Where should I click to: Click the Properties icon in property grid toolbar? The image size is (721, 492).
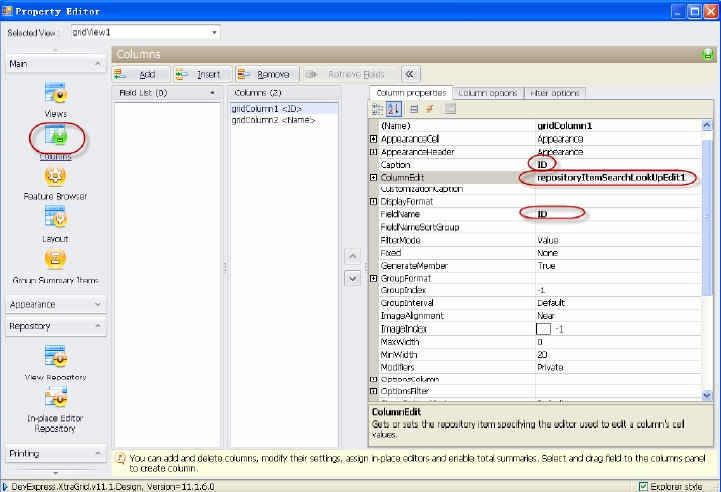pyautogui.click(x=413, y=109)
